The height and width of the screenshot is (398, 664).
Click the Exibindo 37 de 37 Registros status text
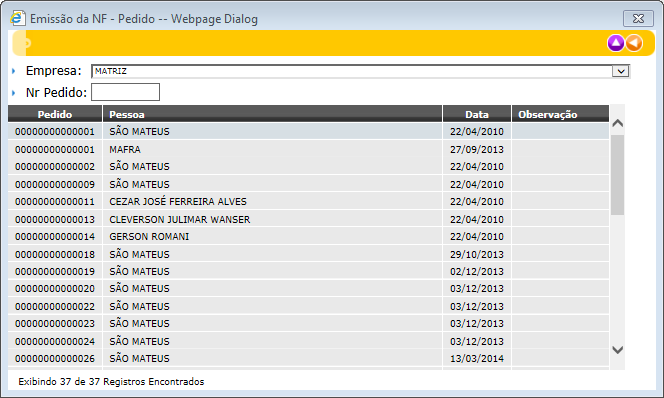pyautogui.click(x=111, y=381)
